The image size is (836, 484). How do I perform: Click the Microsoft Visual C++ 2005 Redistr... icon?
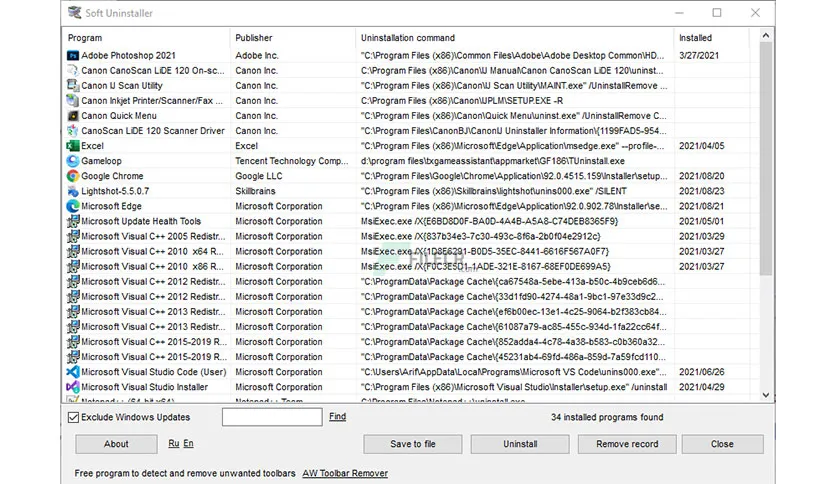[x=73, y=236]
